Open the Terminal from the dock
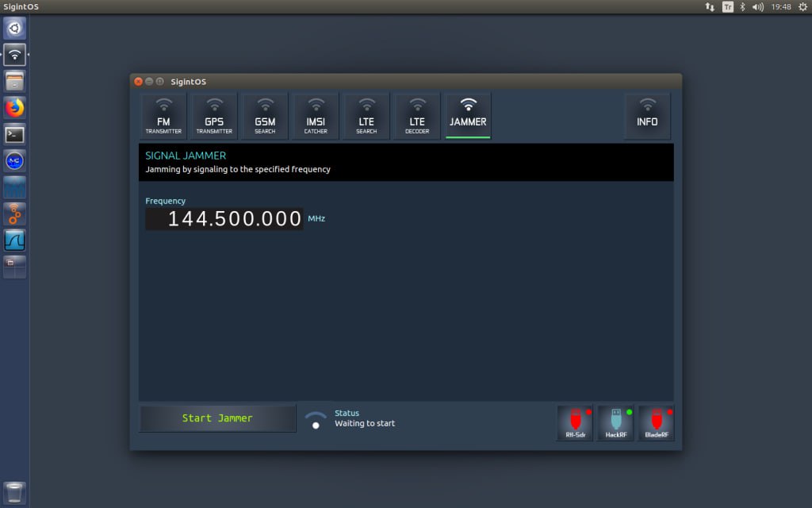The image size is (812, 508). pyautogui.click(x=14, y=135)
